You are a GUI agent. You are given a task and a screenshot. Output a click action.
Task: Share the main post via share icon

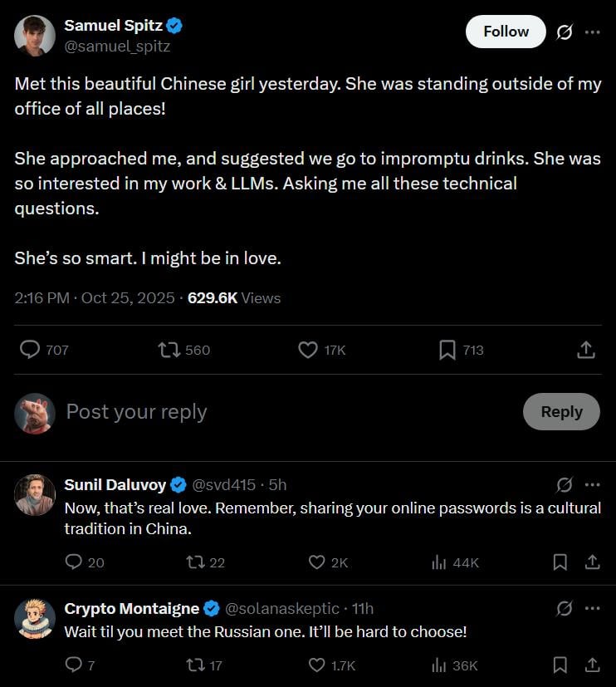(585, 351)
